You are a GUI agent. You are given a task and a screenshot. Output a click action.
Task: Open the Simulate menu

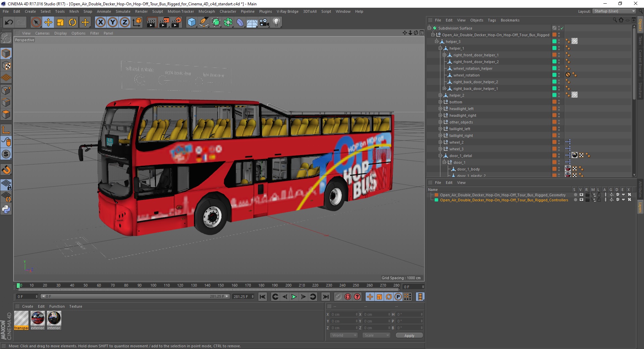[123, 11]
